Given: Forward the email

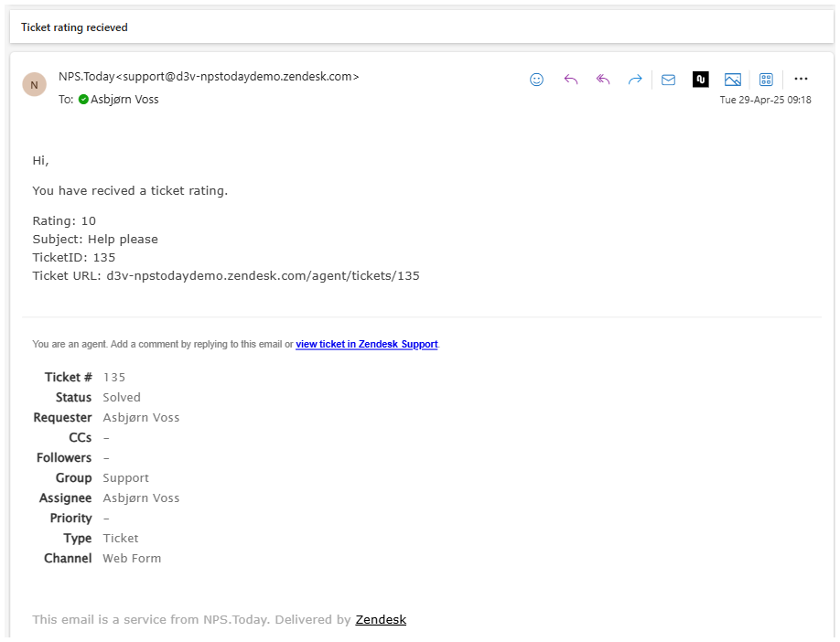Looking at the screenshot, I should click(x=634, y=80).
